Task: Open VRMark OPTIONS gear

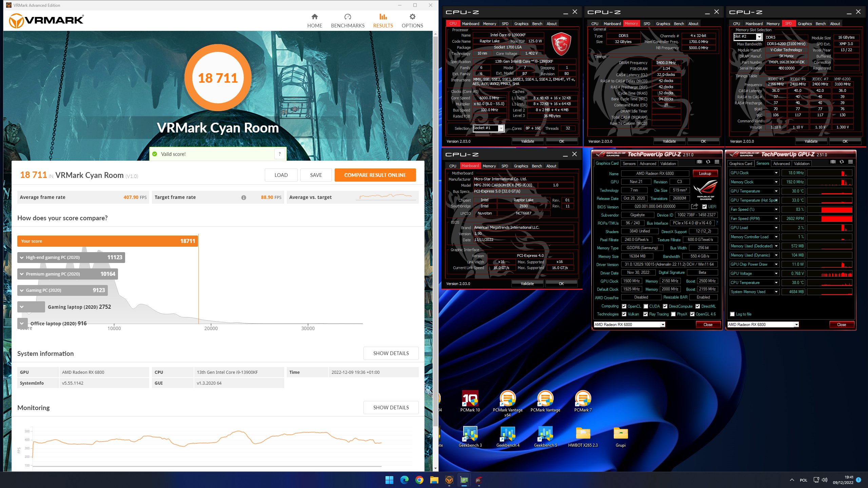Action: pyautogui.click(x=412, y=21)
